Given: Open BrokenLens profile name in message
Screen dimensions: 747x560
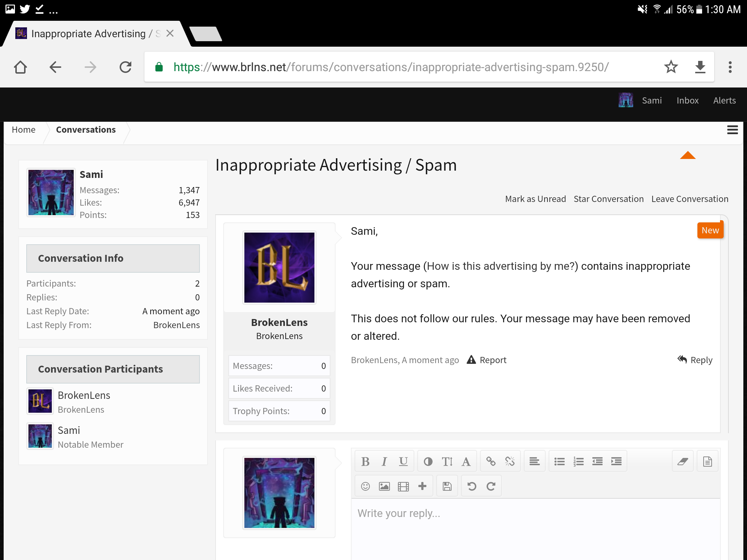Looking at the screenshot, I should [279, 322].
